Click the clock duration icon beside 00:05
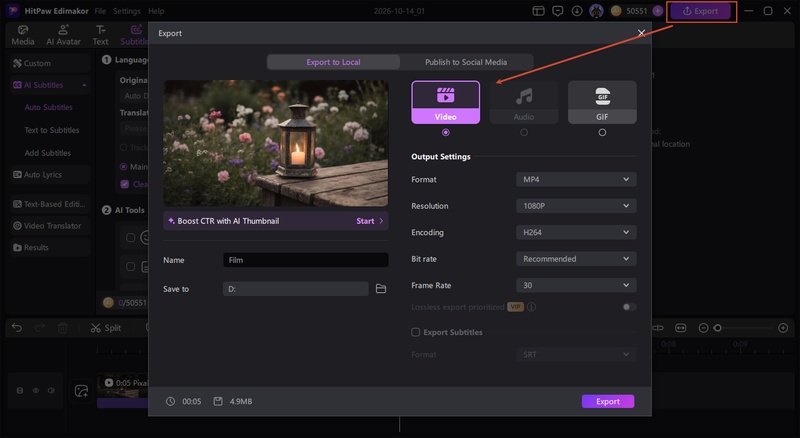The height and width of the screenshot is (438, 800). click(x=170, y=401)
